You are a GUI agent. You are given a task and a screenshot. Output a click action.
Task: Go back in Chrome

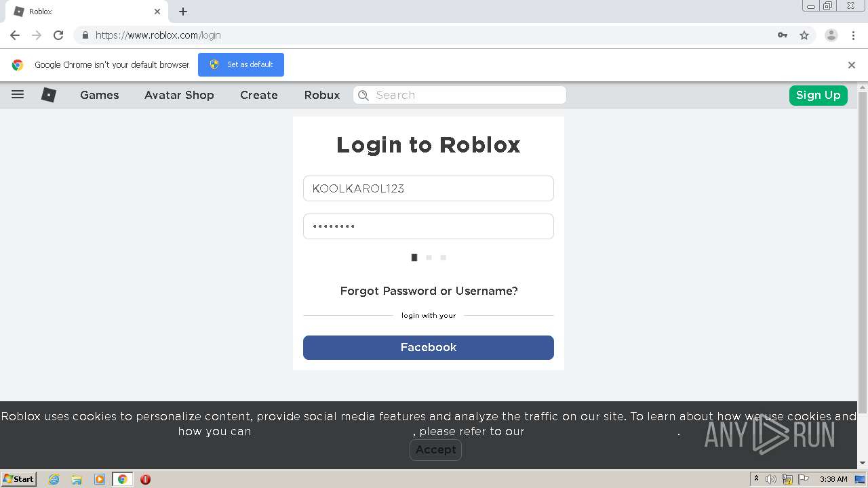pyautogui.click(x=15, y=35)
